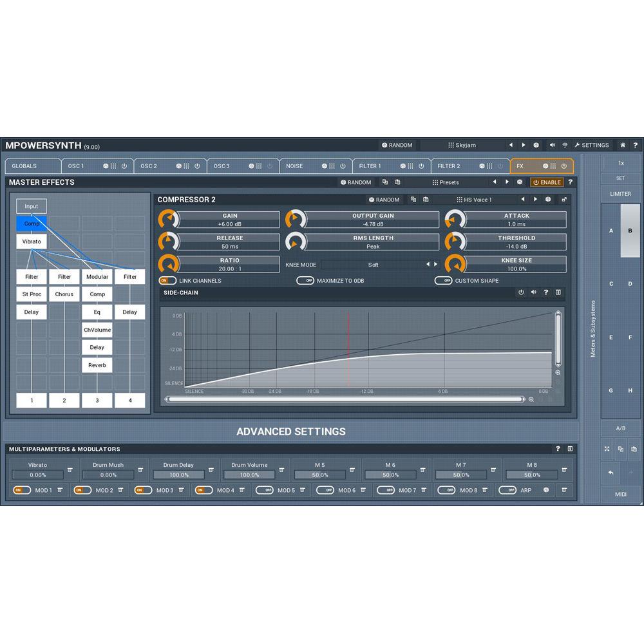The width and height of the screenshot is (644, 644).
Task: Enable the Master Effects via ENABLE power button
Action: coord(547,182)
